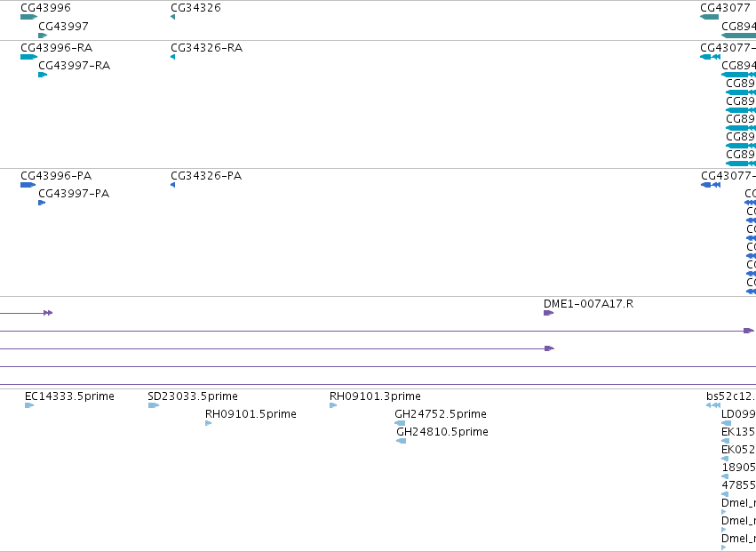
Task: Open the CG43996-RA transcript label
Action: [56, 48]
